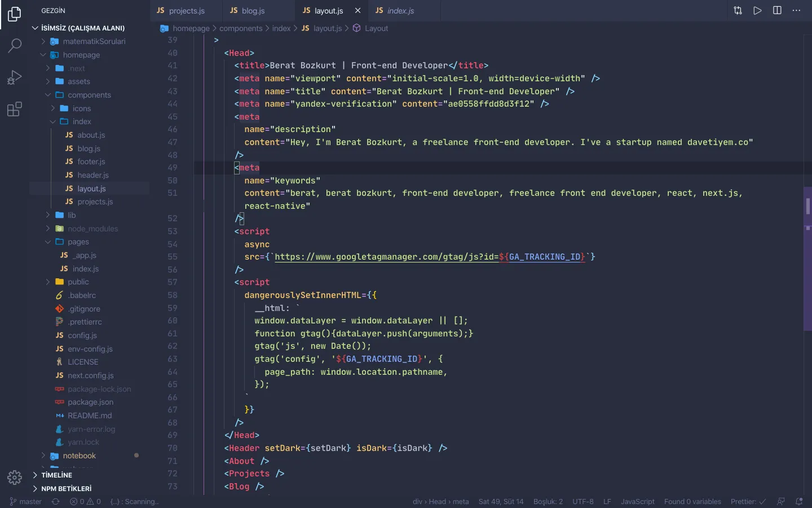The image size is (812, 508).
Task: Open the Run and Debug view
Action: [15, 77]
